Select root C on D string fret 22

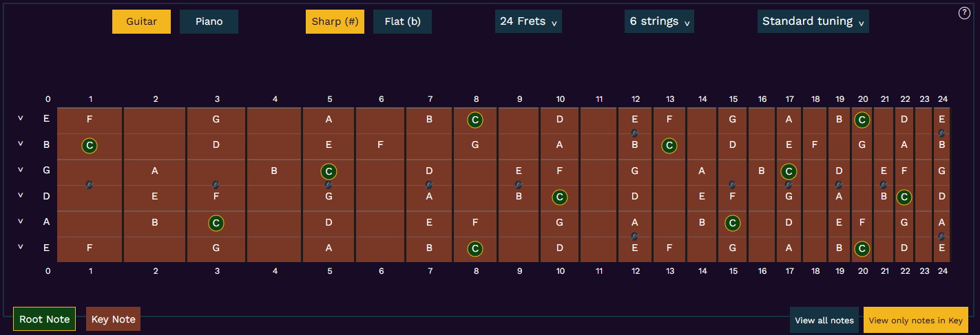(x=904, y=197)
